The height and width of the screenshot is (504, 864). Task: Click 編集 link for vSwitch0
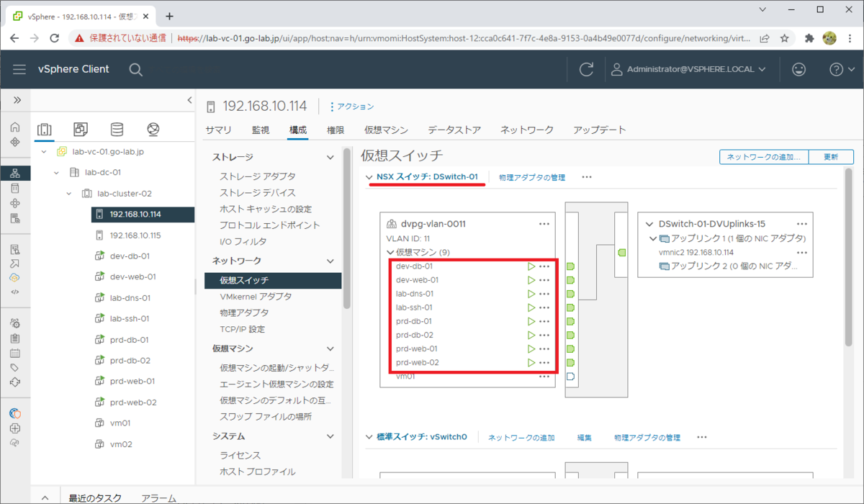[x=585, y=438]
